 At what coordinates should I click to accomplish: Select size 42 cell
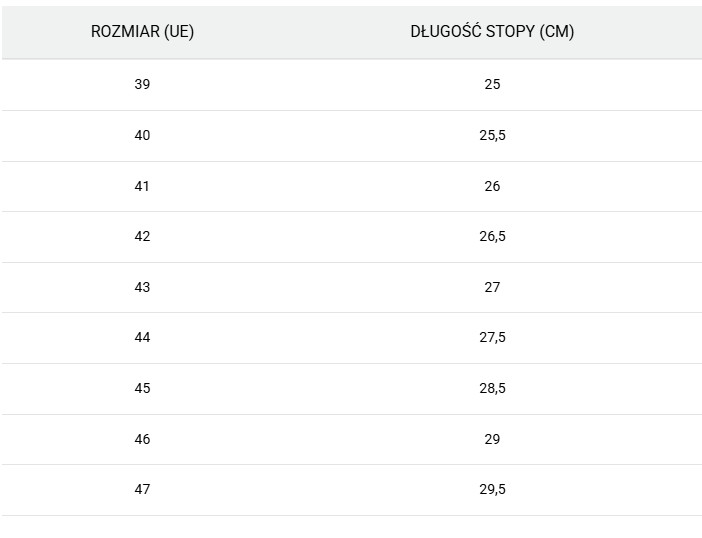(x=142, y=237)
